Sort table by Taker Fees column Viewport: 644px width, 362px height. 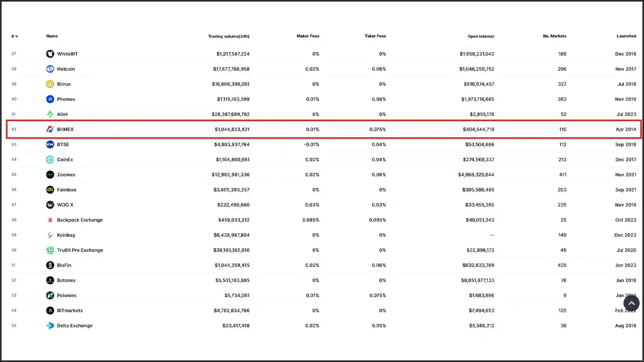point(375,36)
